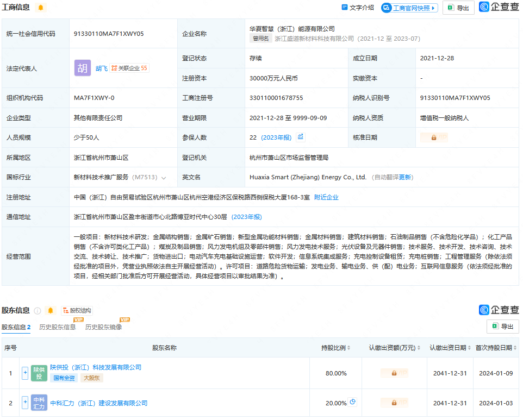Image resolution: width=523 pixels, height=420 pixels.
Task: Click the info icon beside 股东信息
Action: pos(38,311)
